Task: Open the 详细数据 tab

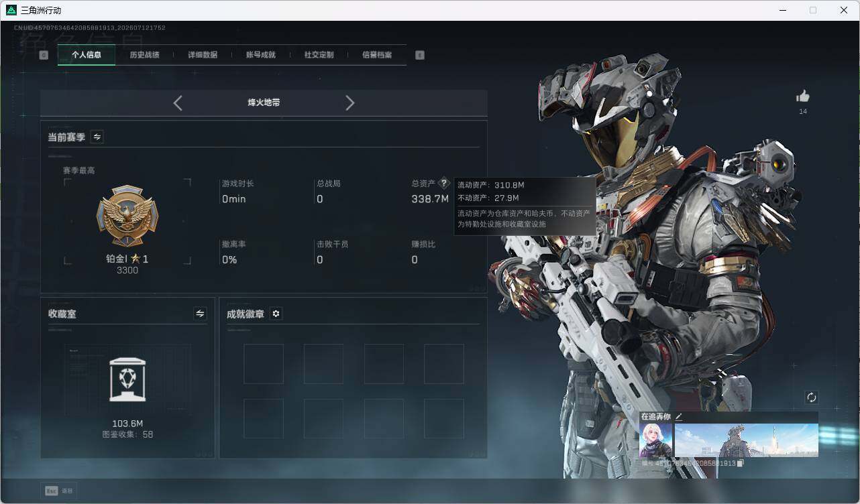Action: click(x=203, y=55)
